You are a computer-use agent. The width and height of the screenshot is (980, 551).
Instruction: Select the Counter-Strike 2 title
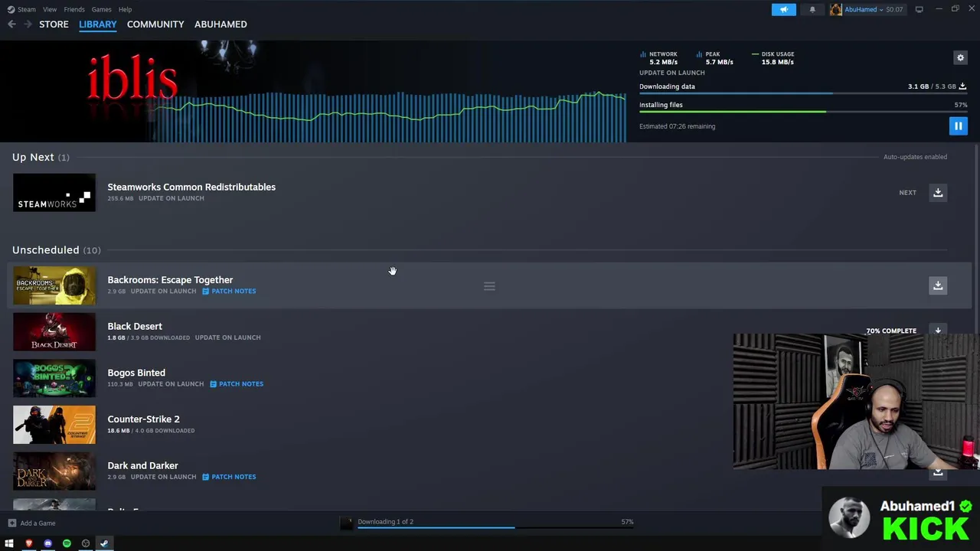click(143, 419)
